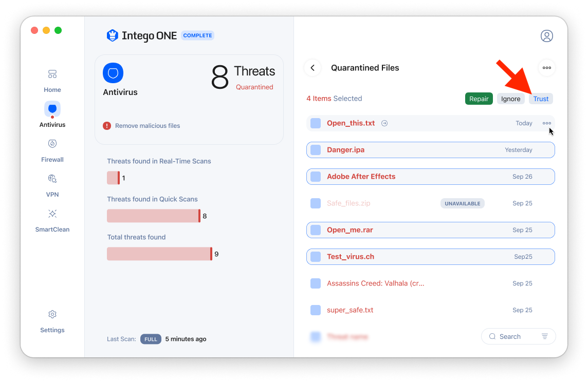Click Remove malicious files link
Screen dimensions: 588x382
148,126
